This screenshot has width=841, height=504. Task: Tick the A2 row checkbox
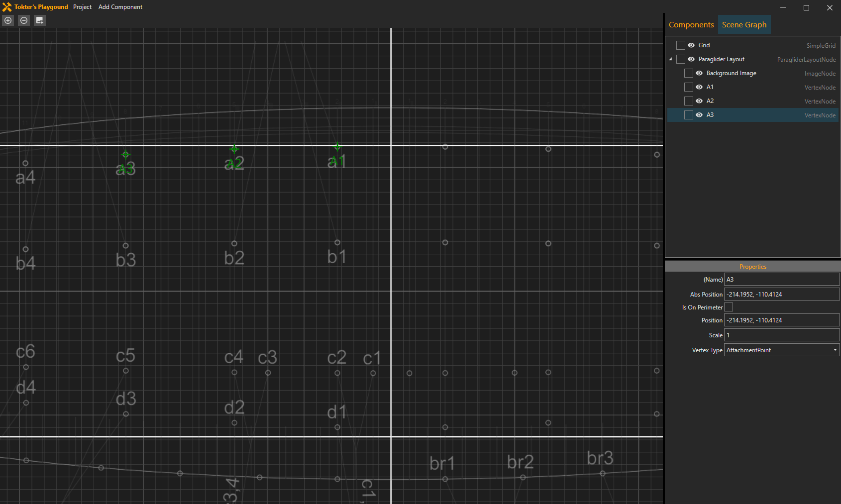[689, 101]
